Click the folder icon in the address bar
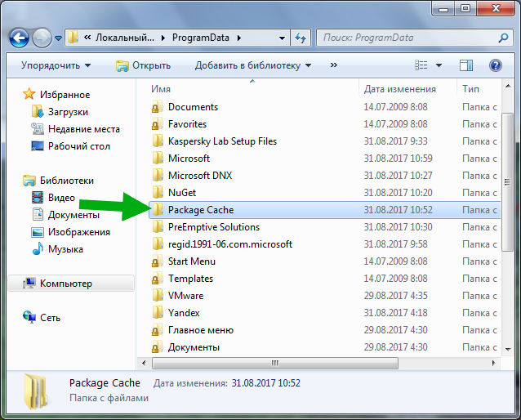This screenshot has width=521, height=420. 73,38
